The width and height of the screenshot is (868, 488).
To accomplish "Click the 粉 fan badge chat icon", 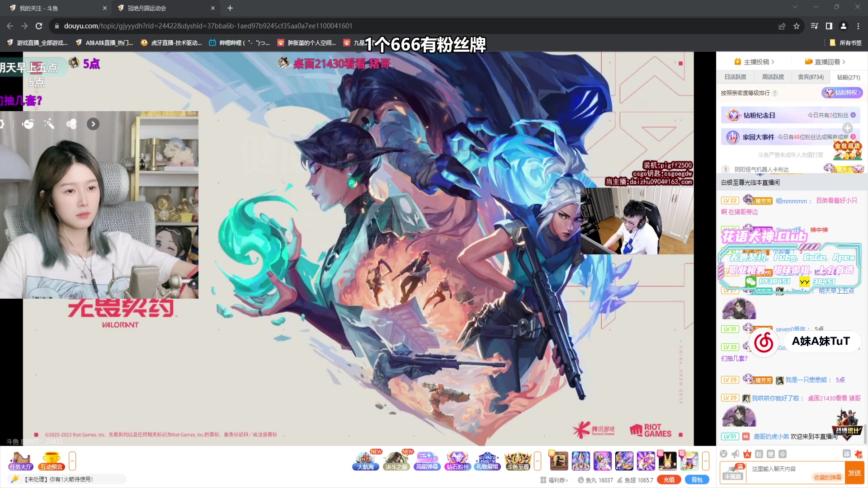I will click(759, 454).
